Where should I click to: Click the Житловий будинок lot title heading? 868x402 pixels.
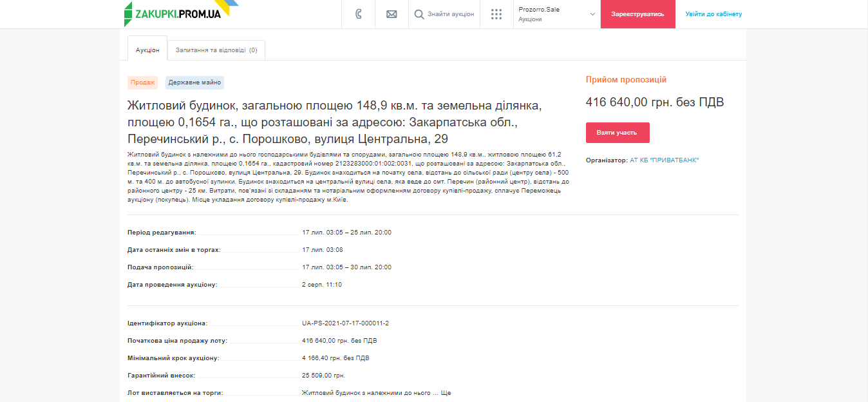point(335,122)
